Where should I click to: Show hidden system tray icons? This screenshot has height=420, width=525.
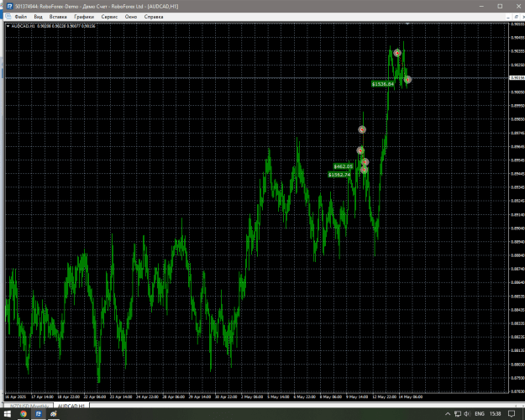(x=448, y=414)
